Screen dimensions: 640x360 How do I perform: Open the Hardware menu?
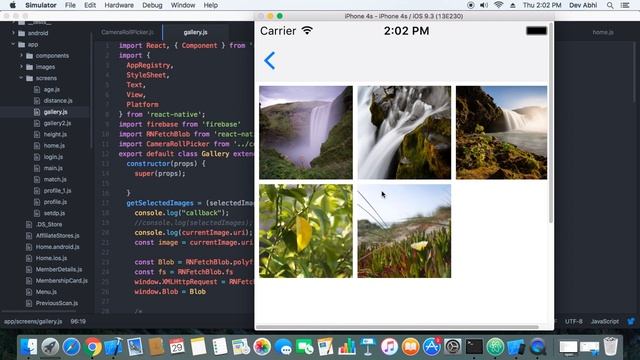(119, 5)
